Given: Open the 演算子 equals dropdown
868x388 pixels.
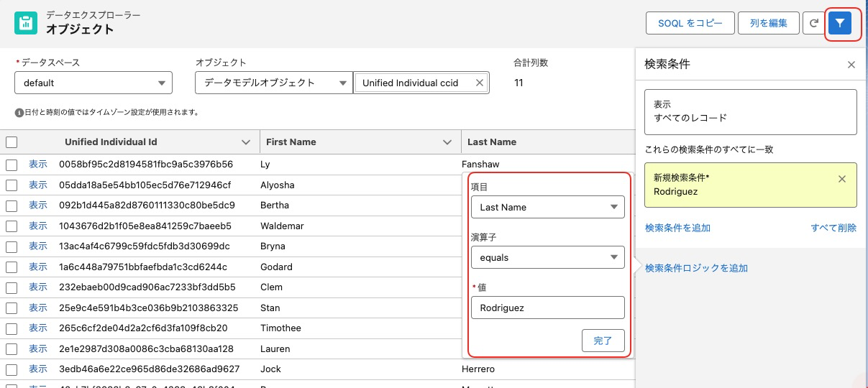Looking at the screenshot, I should tap(547, 257).
